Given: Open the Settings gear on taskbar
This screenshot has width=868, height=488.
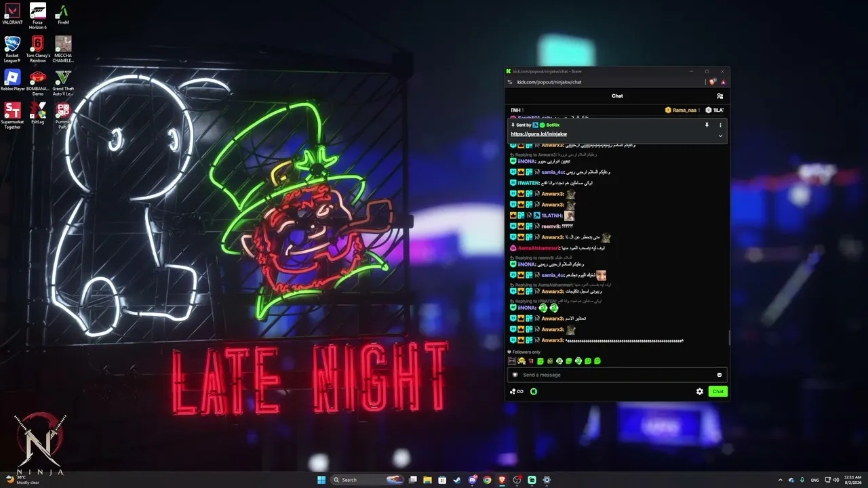Looking at the screenshot, I should pyautogui.click(x=547, y=480).
